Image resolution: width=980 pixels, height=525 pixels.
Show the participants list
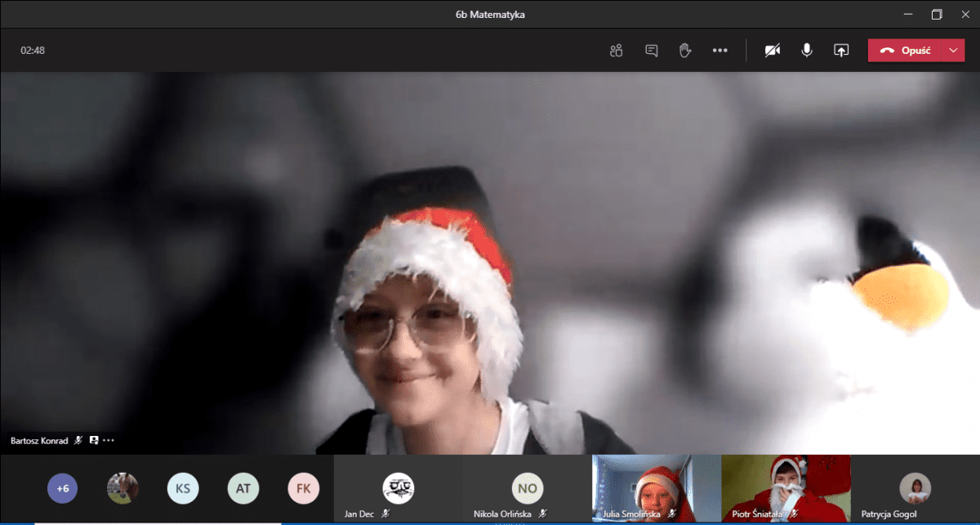pyautogui.click(x=616, y=51)
